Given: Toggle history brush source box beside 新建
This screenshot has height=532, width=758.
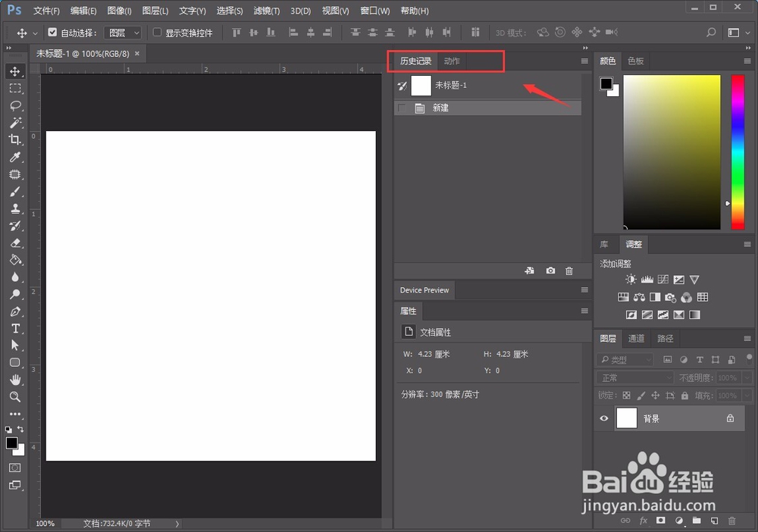Looking at the screenshot, I should 402,108.
